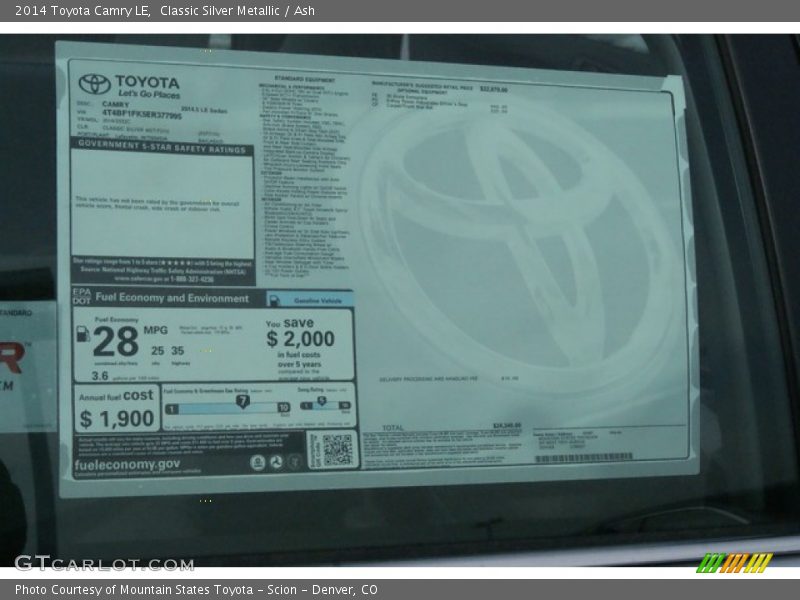
Task: Click the marker 5 on the smog rating bar
Action: click(x=321, y=401)
